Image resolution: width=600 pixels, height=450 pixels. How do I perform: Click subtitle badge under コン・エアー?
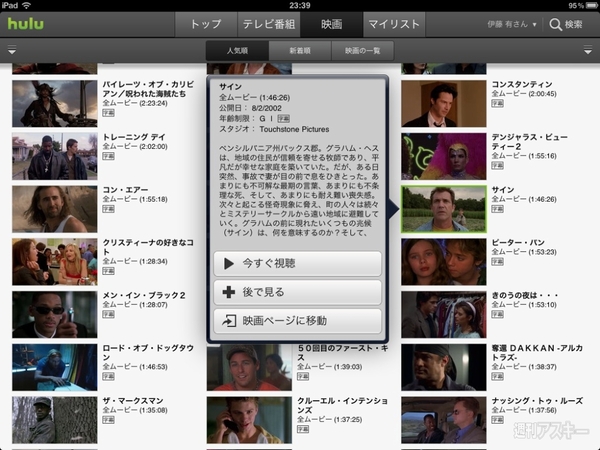click(x=108, y=209)
